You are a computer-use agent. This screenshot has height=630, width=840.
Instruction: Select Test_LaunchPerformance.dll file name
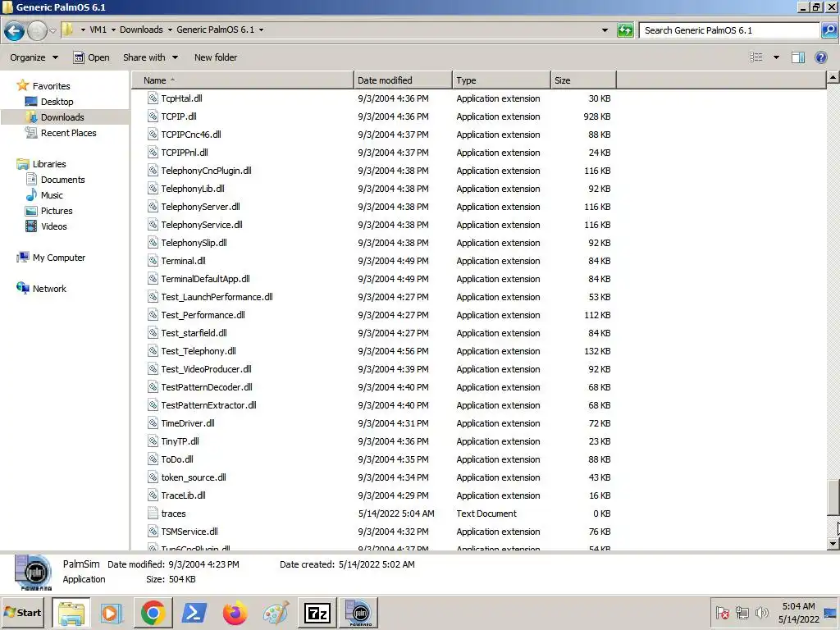[217, 297]
